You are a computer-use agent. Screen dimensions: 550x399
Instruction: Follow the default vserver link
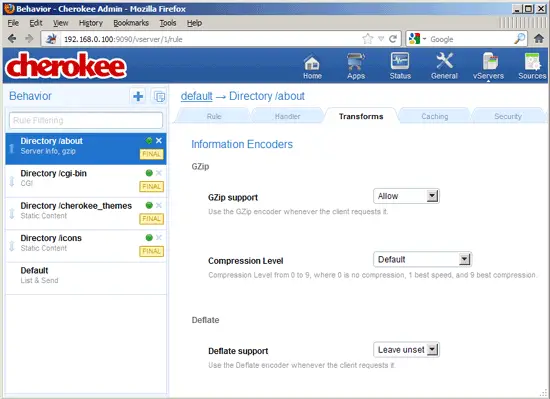[x=196, y=96]
